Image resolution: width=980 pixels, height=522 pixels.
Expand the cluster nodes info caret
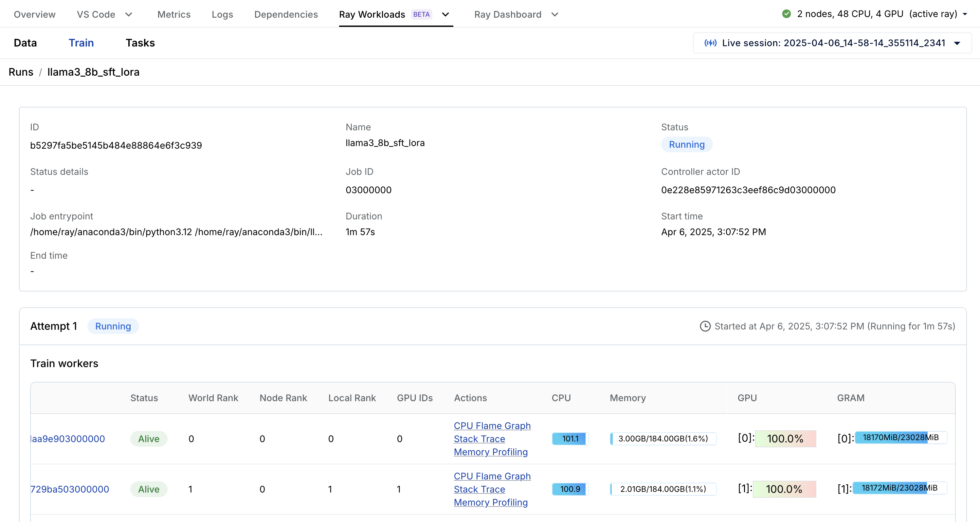coord(965,14)
